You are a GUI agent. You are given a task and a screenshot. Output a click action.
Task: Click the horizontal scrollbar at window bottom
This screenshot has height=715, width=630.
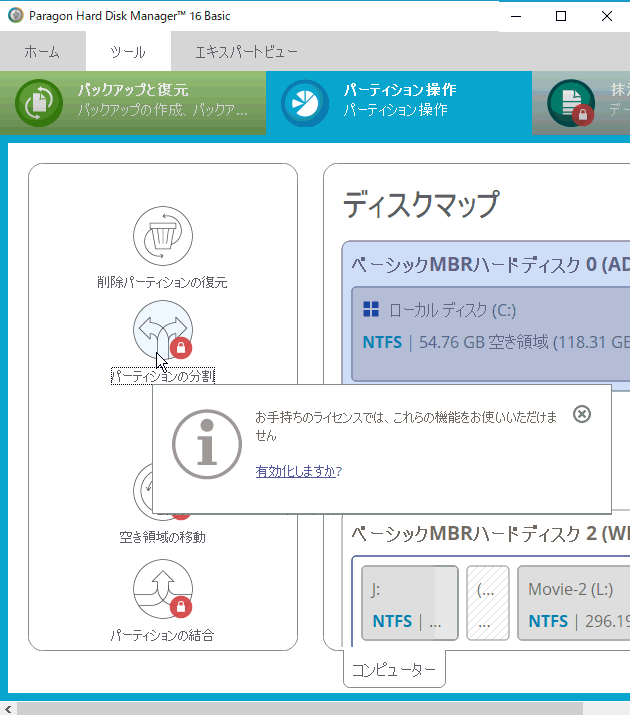click(x=300, y=708)
